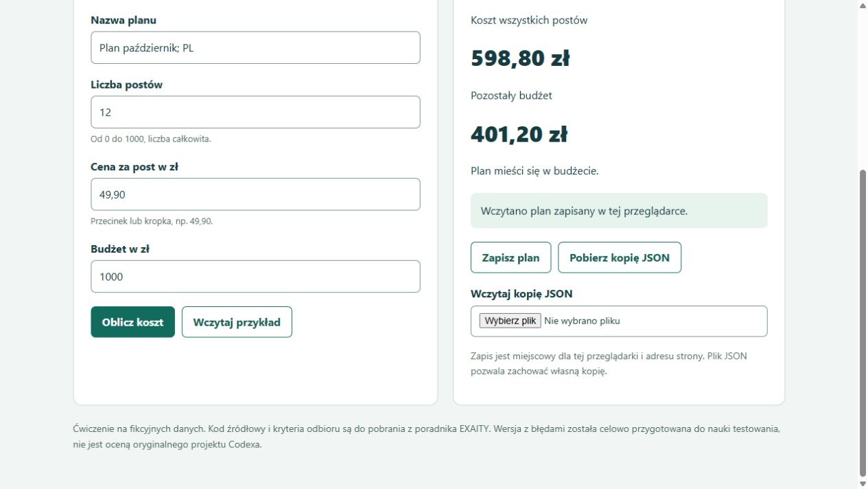868x489 pixels.
Task: Select the Cena za post field
Action: (255, 194)
